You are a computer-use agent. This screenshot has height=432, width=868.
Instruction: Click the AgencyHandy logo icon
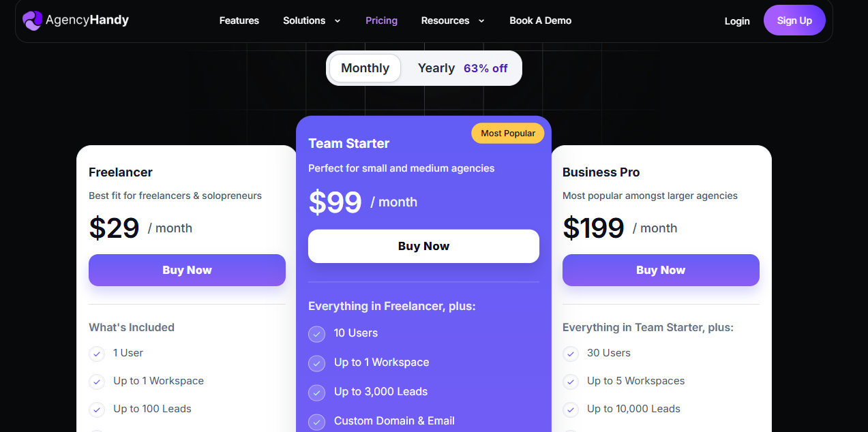pos(32,20)
